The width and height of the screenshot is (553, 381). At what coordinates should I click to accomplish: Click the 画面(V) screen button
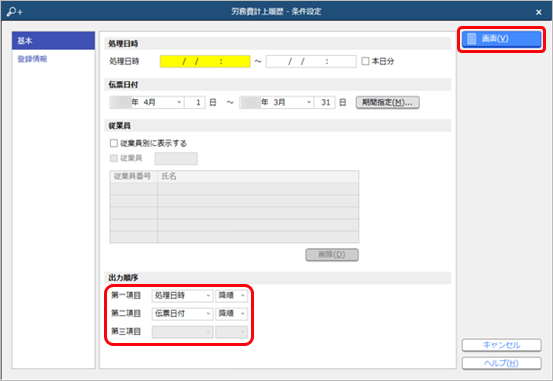[x=501, y=39]
